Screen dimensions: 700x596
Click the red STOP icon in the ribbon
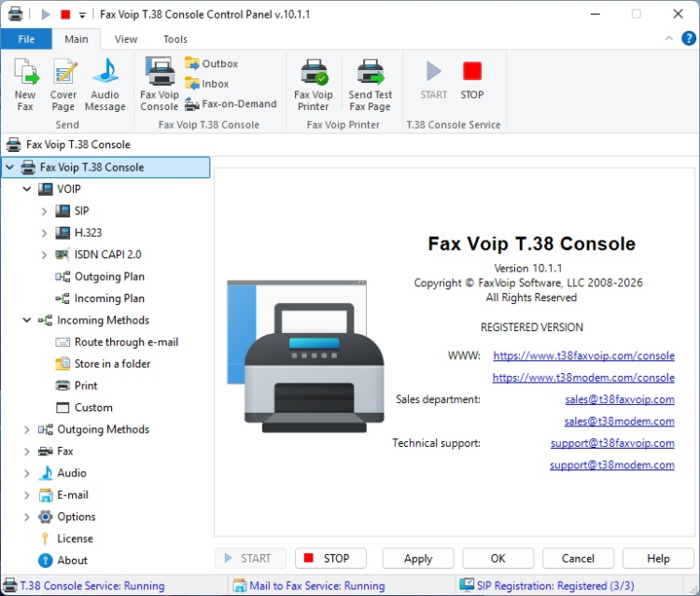pos(472,72)
